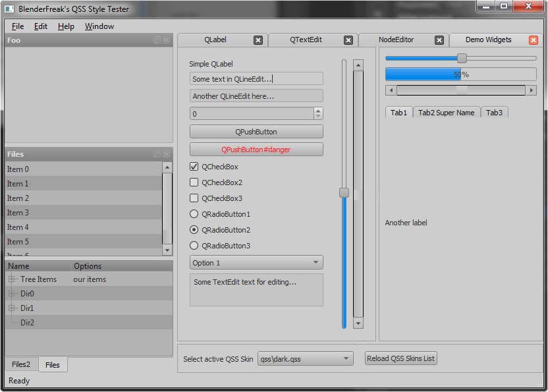Check the QCheckBox2 checkbox

[x=194, y=182]
